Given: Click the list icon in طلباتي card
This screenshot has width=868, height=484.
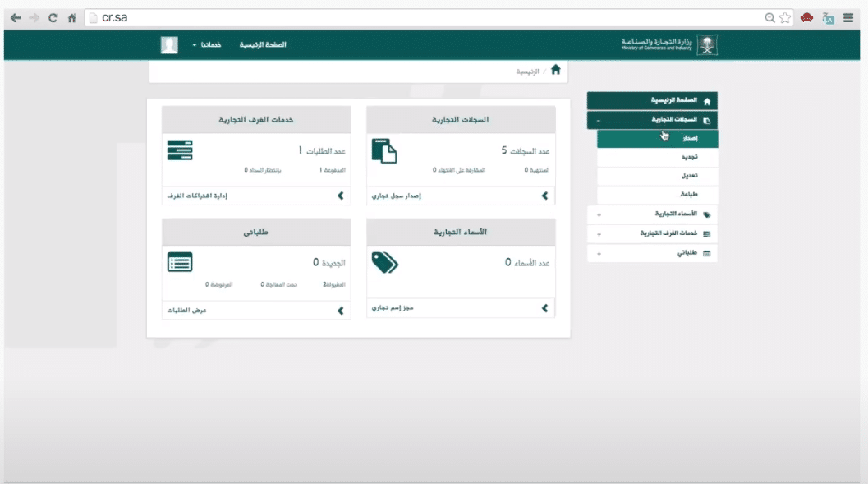Looking at the screenshot, I should pyautogui.click(x=180, y=262).
